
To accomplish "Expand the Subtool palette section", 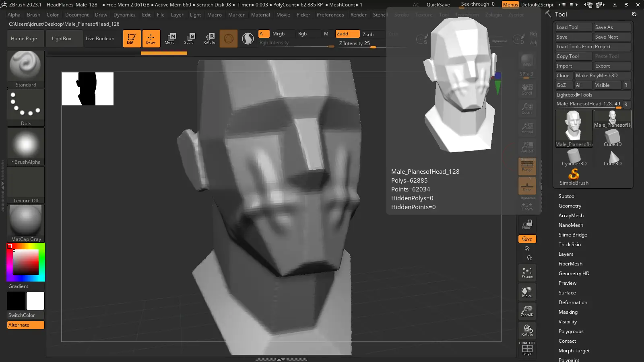I will tap(567, 196).
